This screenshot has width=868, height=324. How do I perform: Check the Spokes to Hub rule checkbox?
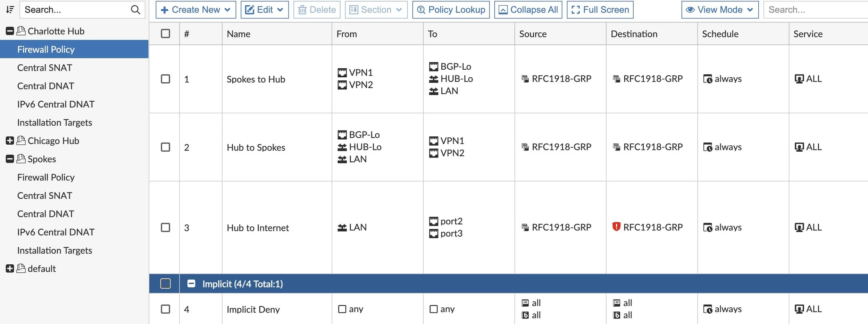click(x=166, y=79)
